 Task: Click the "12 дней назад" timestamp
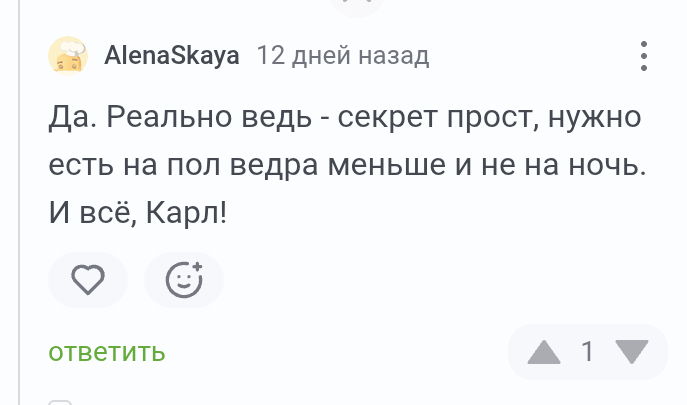[343, 56]
